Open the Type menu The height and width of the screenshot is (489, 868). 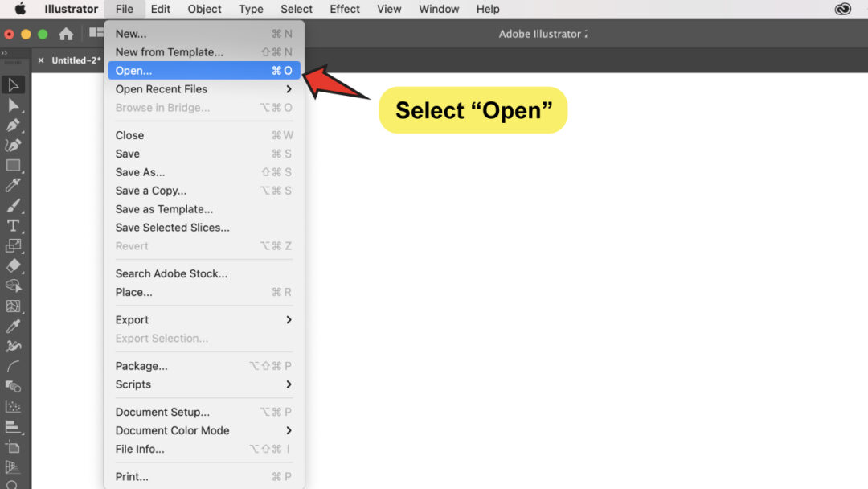251,9
